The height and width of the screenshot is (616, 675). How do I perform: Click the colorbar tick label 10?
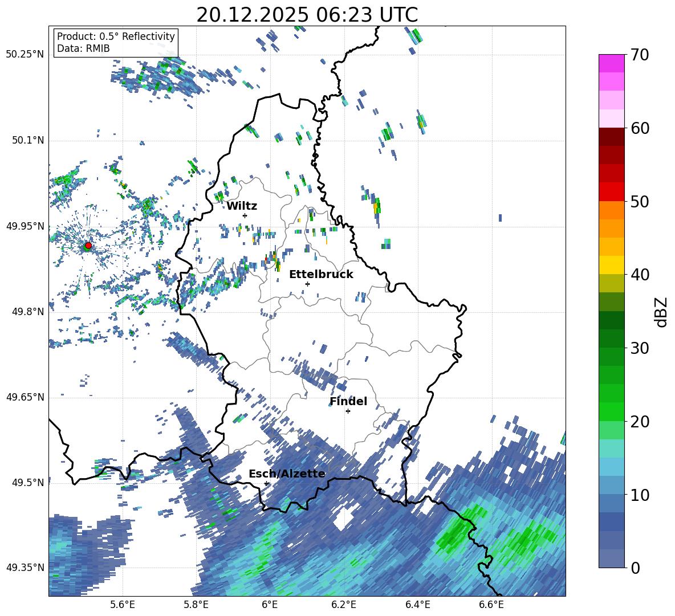click(640, 495)
